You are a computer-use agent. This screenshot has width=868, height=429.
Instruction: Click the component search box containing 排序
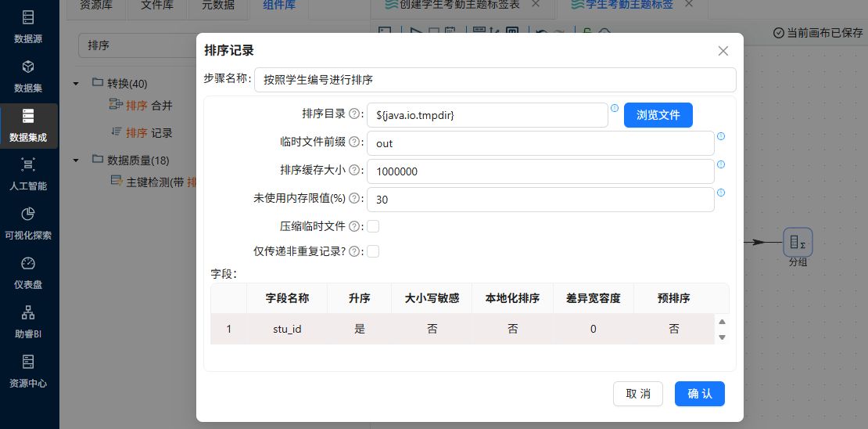coord(138,45)
